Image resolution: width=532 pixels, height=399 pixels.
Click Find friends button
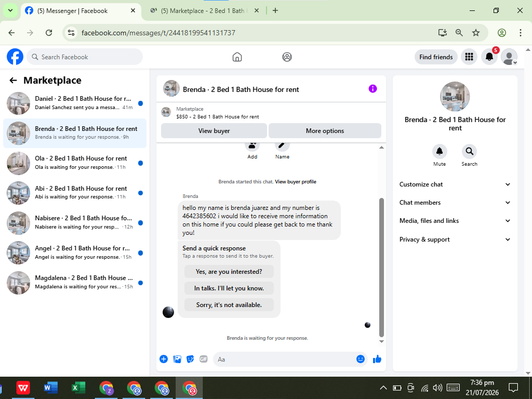[436, 57]
